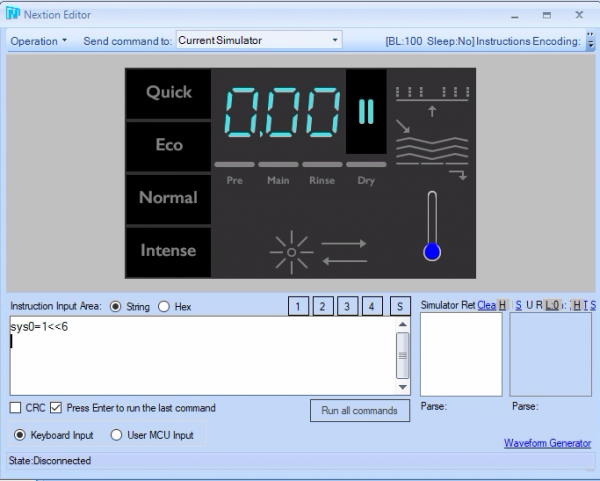This screenshot has width=600, height=481.
Task: Click toolbar overflow grip at right end
Action: pyautogui.click(x=590, y=41)
